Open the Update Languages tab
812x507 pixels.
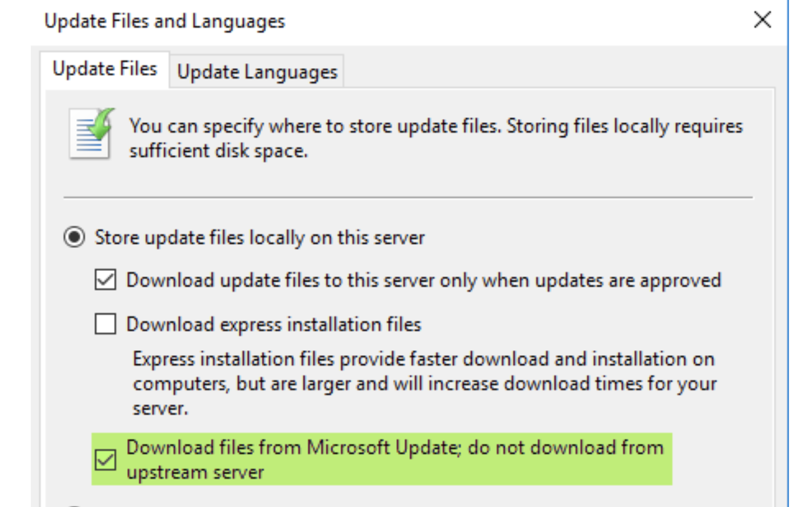[257, 72]
